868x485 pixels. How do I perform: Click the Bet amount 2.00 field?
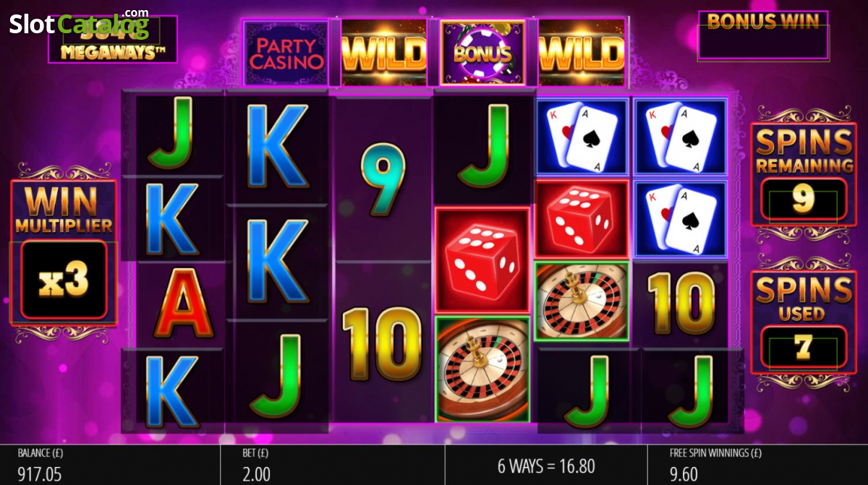[256, 474]
